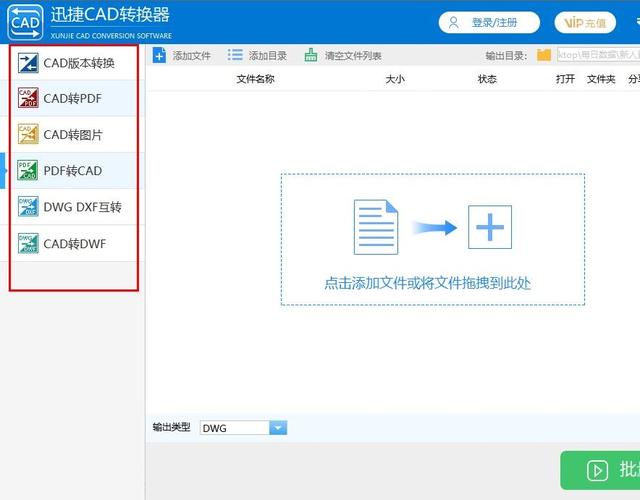Click the 迅捷CAD转换器 title text
The image size is (640, 500).
110,15
